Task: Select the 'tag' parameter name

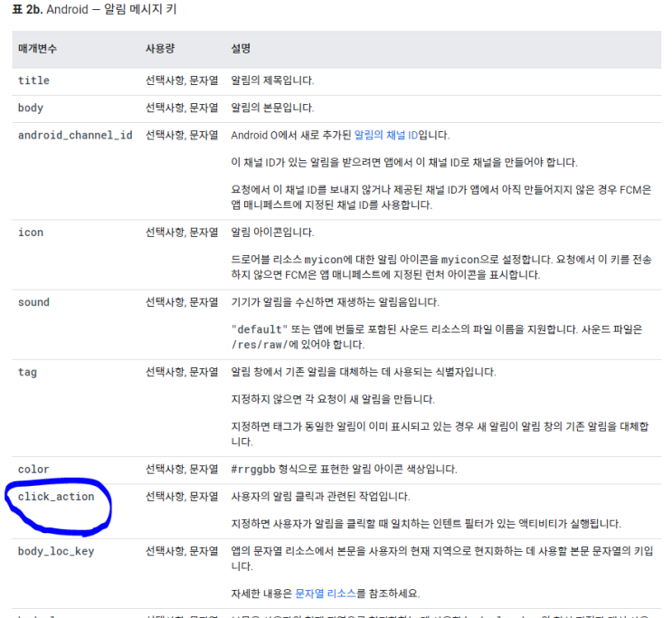Action: [x=27, y=372]
